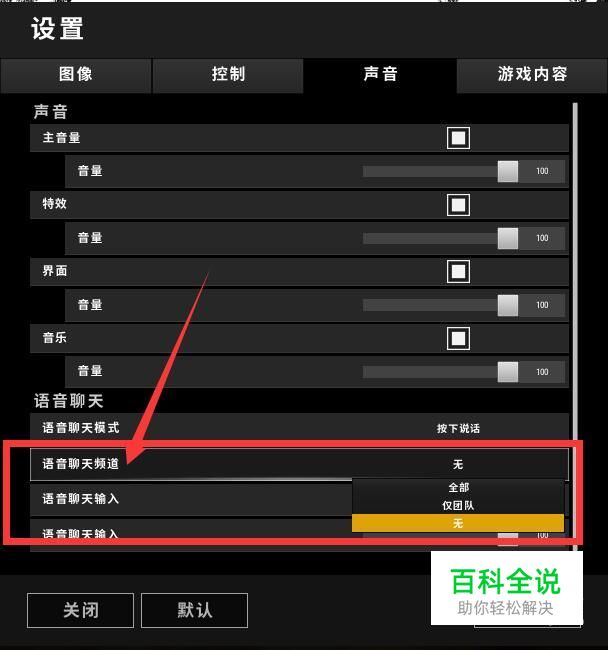608x650 pixels.
Task: Click the 界面 volume slider track
Action: click(x=430, y=305)
